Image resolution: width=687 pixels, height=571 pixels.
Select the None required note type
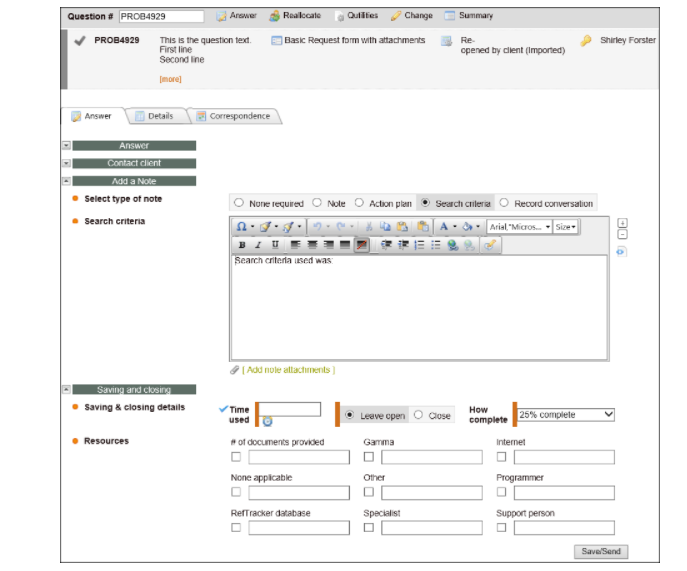pyautogui.click(x=239, y=203)
